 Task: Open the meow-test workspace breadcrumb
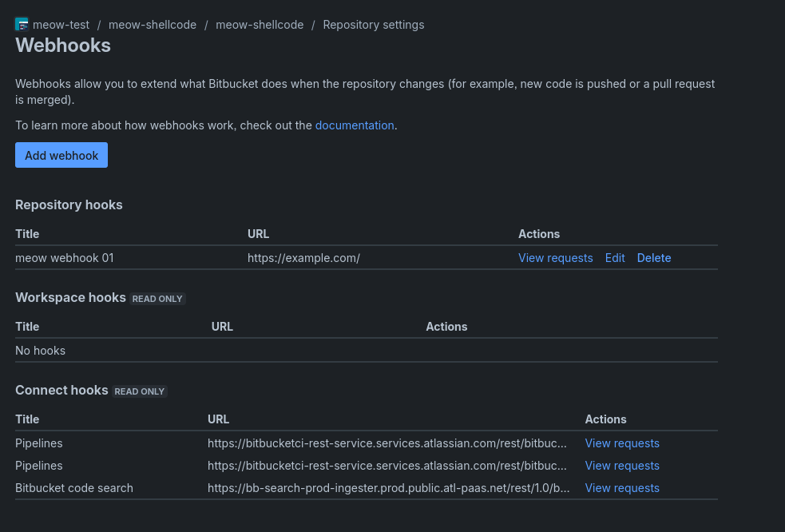point(61,25)
